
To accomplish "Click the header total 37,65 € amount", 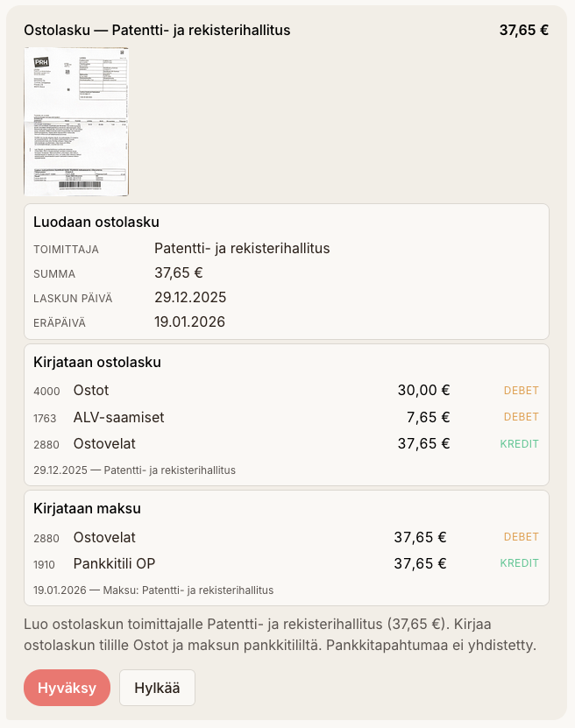I will [523, 31].
